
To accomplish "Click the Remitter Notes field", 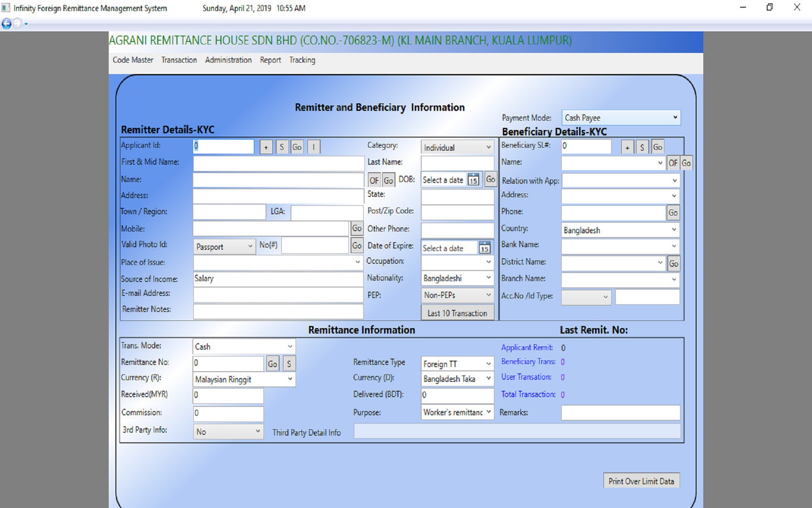I will 278,311.
